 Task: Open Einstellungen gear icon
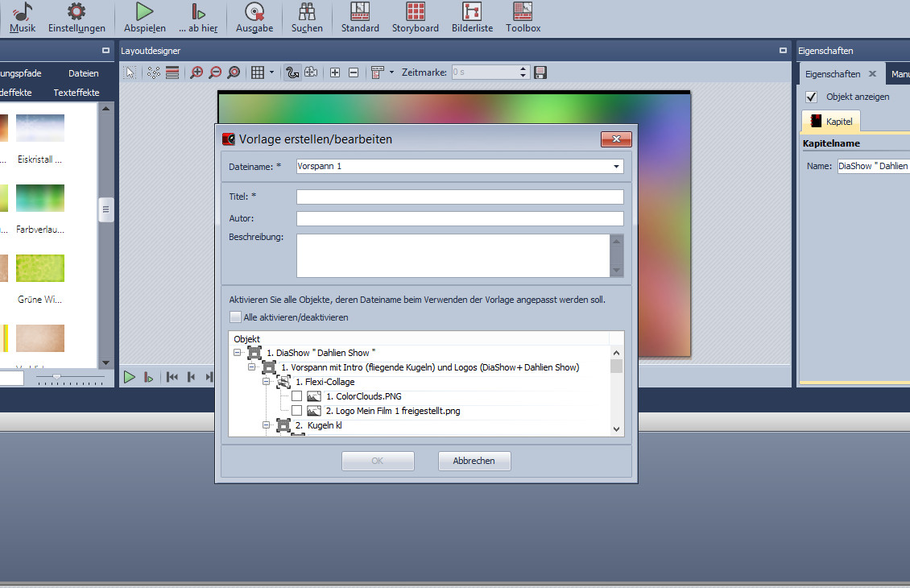[x=77, y=11]
